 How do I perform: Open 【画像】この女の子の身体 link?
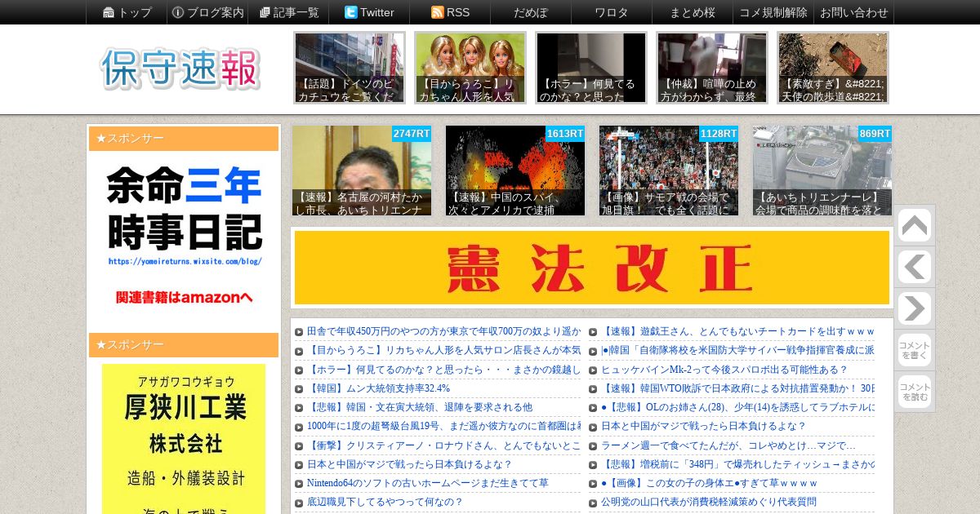coord(710,483)
